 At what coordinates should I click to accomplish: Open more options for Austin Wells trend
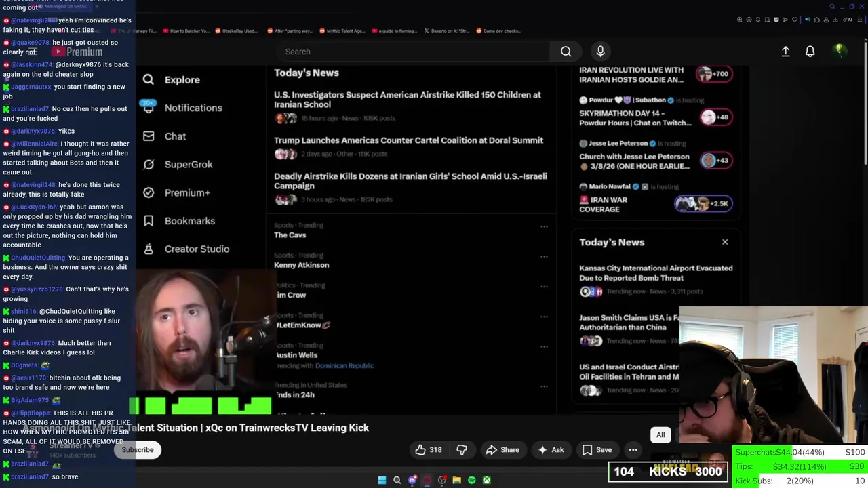(x=544, y=346)
